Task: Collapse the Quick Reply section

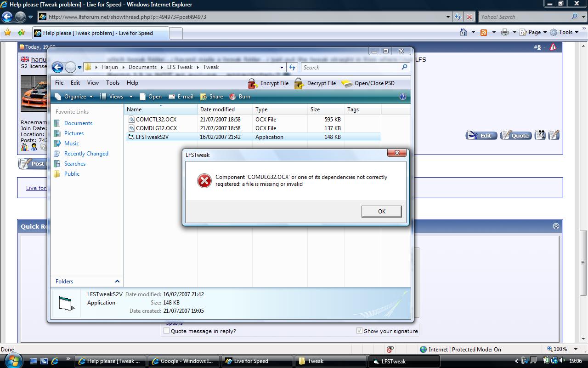Action: [x=556, y=226]
